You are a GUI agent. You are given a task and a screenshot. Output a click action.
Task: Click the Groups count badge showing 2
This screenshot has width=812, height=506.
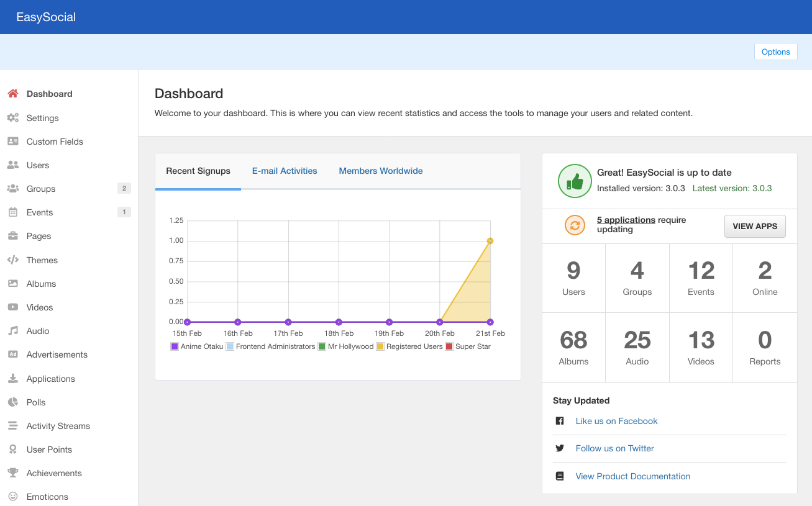point(124,189)
